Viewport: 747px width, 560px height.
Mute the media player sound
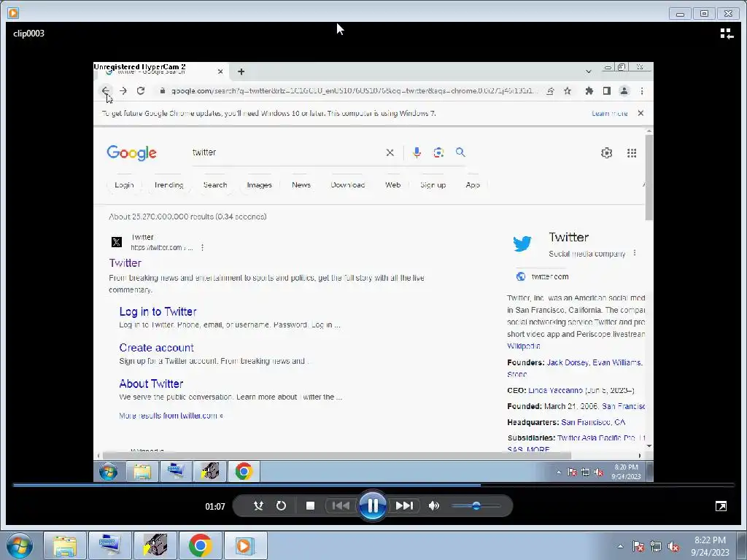pyautogui.click(x=433, y=506)
